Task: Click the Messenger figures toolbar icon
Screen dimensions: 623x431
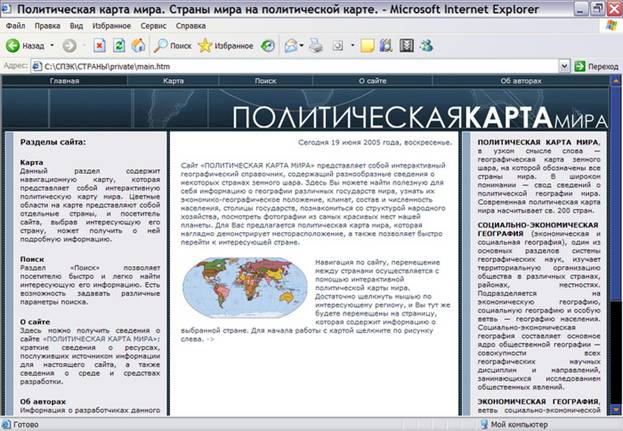Action: [x=426, y=46]
